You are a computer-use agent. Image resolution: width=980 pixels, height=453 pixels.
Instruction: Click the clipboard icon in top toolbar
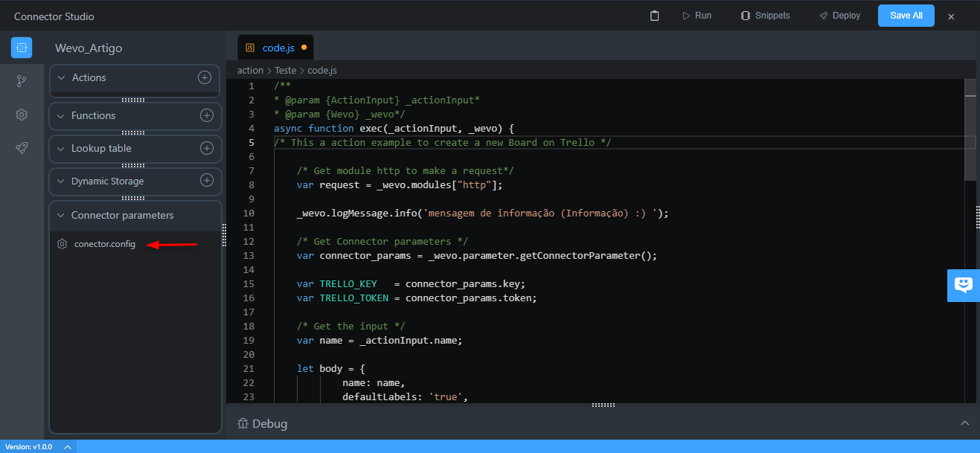pyautogui.click(x=655, y=16)
